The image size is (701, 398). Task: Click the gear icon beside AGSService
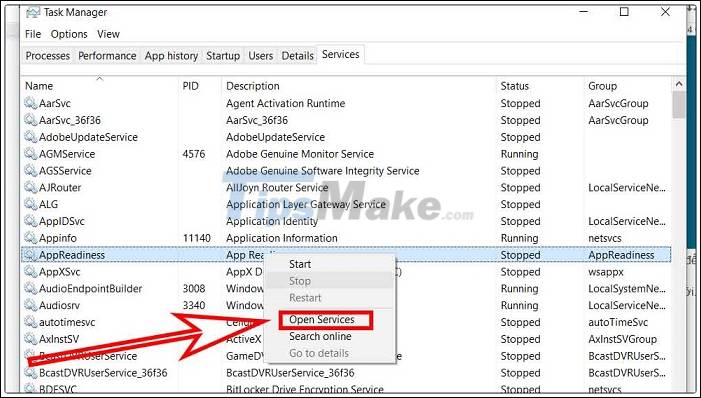pos(30,171)
